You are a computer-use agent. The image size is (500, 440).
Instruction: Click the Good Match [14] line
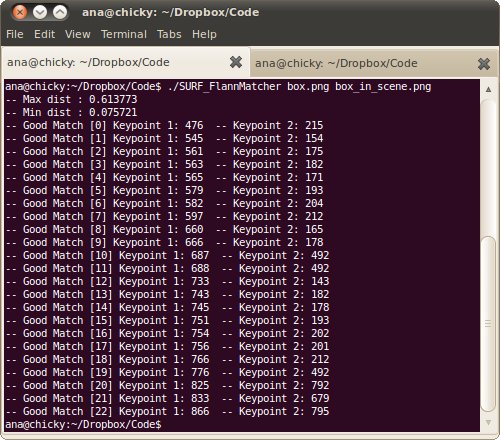pos(167,307)
